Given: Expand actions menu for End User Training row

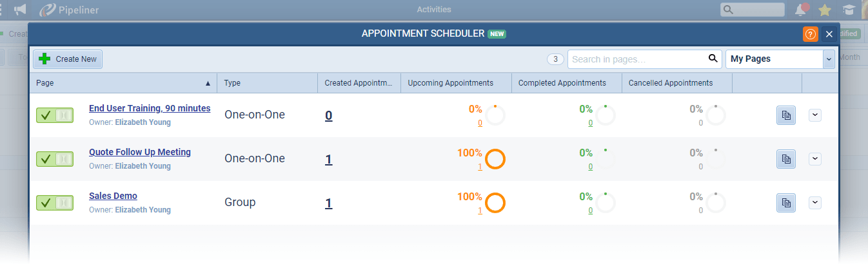Looking at the screenshot, I should (815, 115).
